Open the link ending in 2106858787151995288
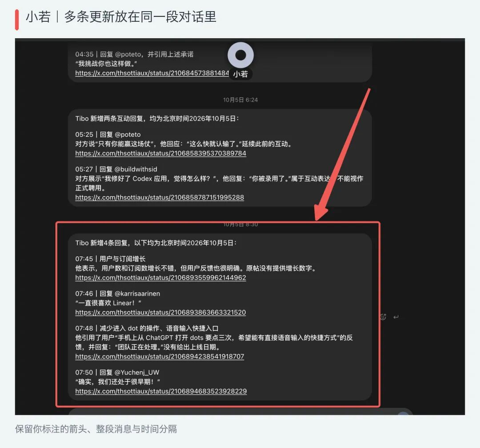 click(x=160, y=197)
